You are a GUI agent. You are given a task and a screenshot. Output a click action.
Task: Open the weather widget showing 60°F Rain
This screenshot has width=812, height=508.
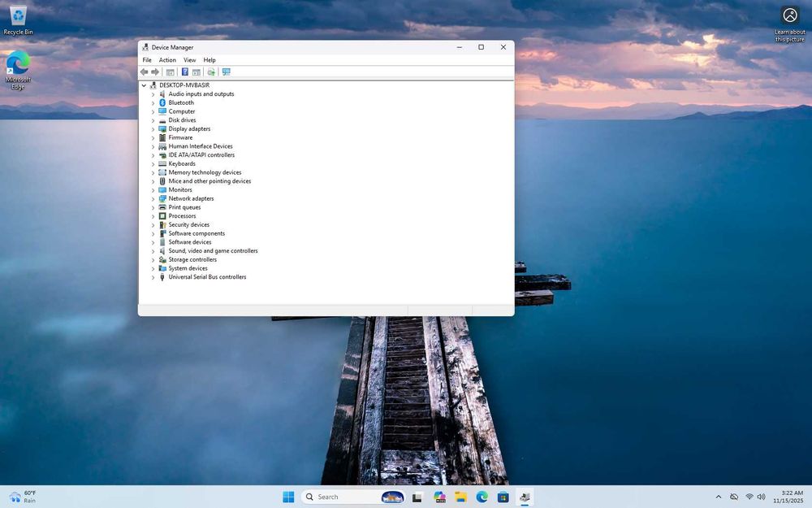pyautogui.click(x=24, y=497)
